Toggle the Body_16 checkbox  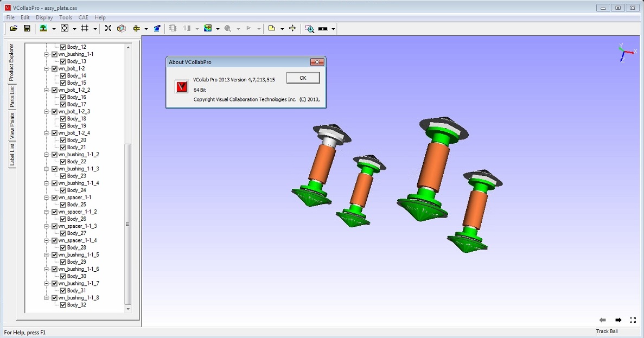point(63,97)
